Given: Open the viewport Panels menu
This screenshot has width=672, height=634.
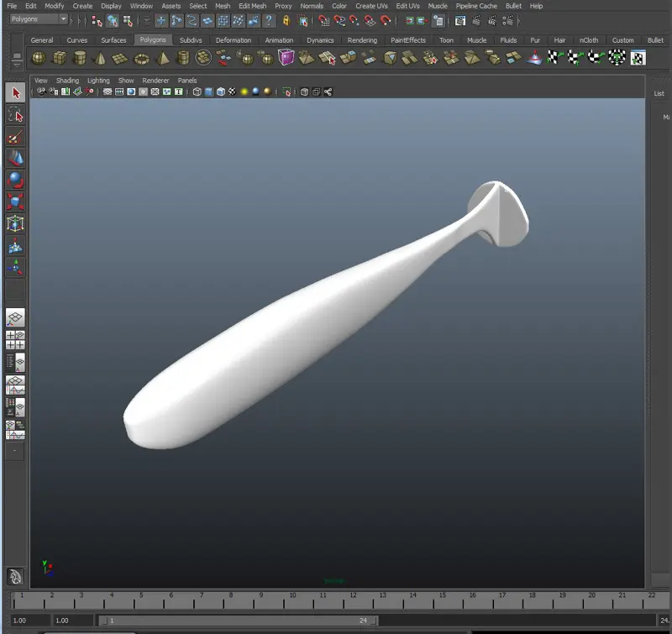Looking at the screenshot, I should [x=186, y=81].
